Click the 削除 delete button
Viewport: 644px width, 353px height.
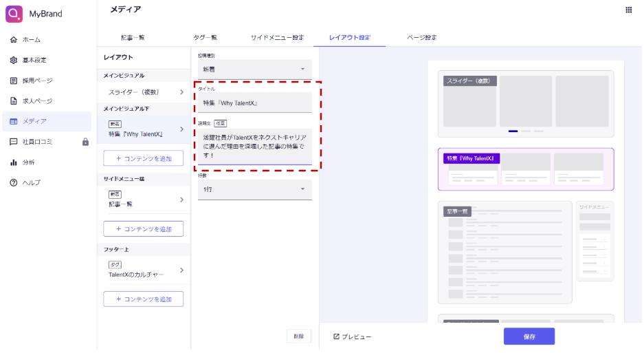pyautogui.click(x=298, y=336)
